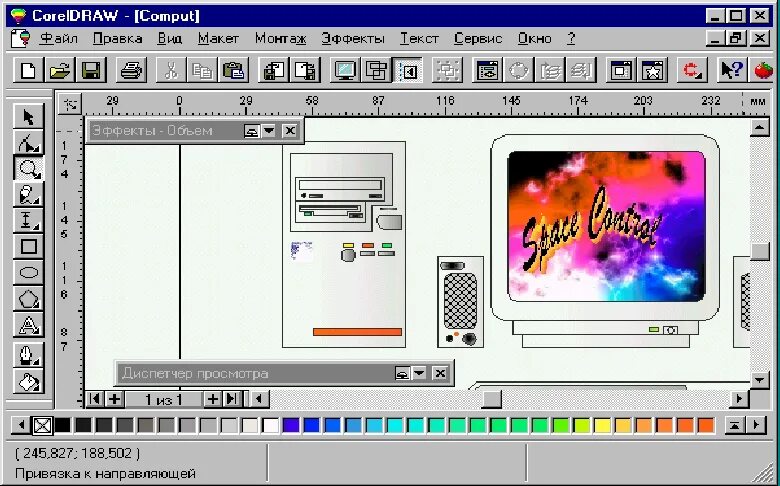Cut selection with scissors icon
Screen dimensions: 780x486
(x=171, y=70)
